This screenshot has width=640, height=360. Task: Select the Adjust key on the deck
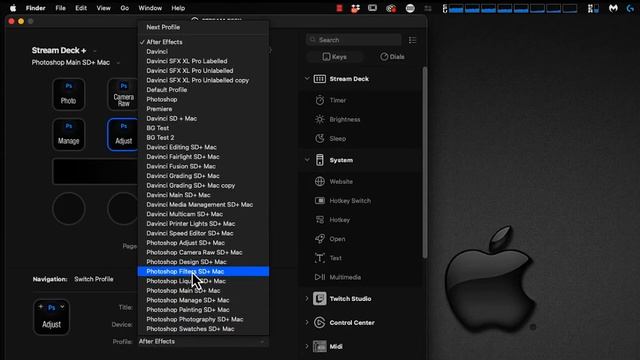click(122, 134)
